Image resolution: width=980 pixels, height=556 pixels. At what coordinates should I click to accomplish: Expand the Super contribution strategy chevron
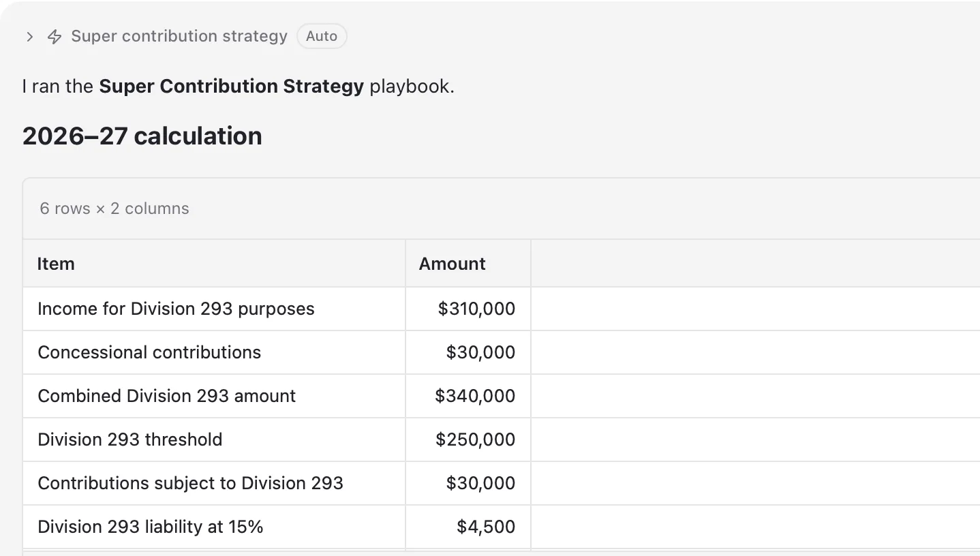point(29,37)
